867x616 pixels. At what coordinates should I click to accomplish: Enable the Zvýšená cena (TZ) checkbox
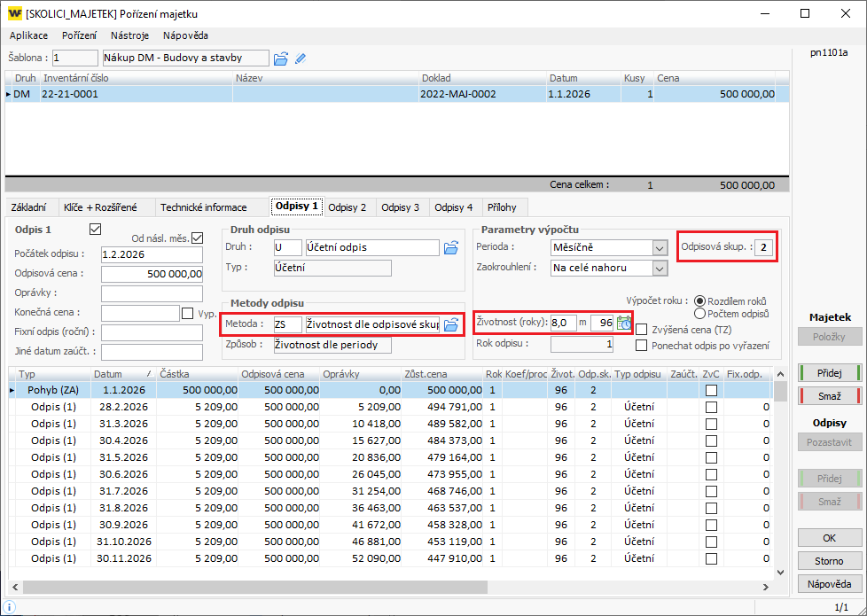(x=642, y=330)
